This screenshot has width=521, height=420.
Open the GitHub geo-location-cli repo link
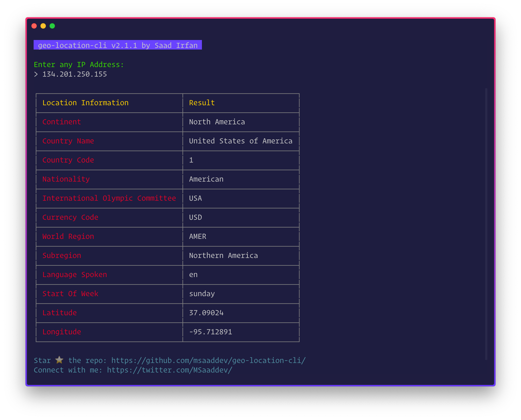pyautogui.click(x=208, y=360)
